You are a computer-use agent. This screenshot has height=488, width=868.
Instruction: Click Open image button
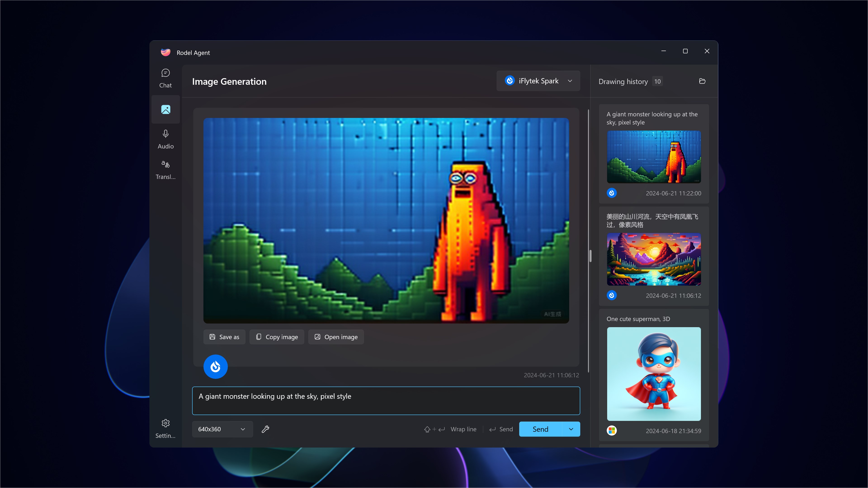pyautogui.click(x=336, y=337)
